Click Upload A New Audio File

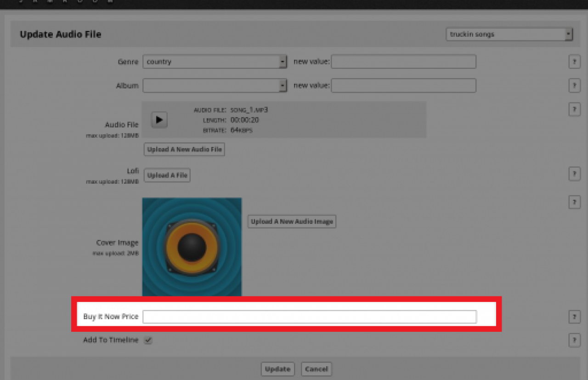coord(184,150)
